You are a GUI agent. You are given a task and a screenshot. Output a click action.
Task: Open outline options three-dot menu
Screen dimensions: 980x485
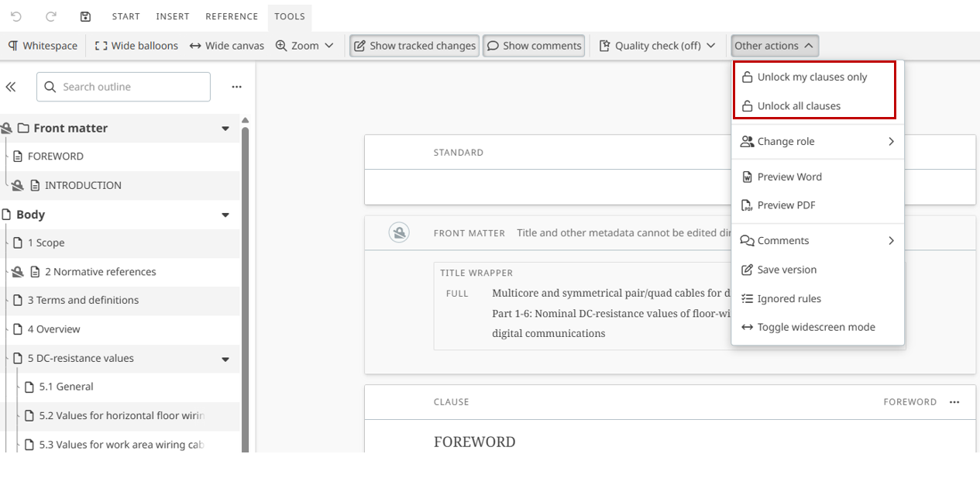(236, 88)
